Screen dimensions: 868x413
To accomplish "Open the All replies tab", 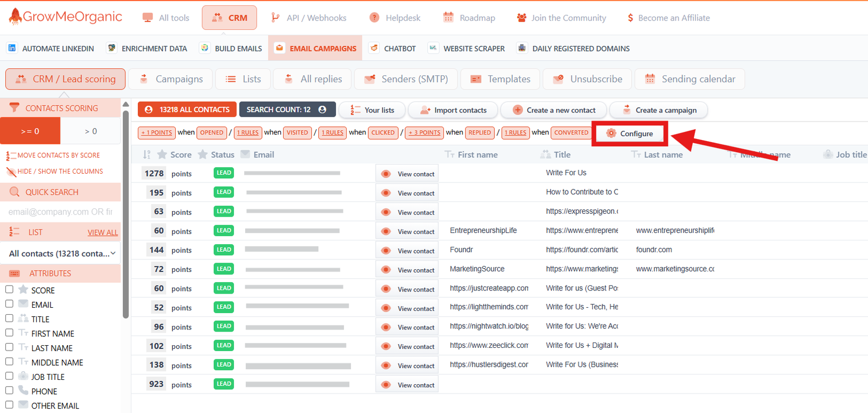I will click(x=312, y=79).
